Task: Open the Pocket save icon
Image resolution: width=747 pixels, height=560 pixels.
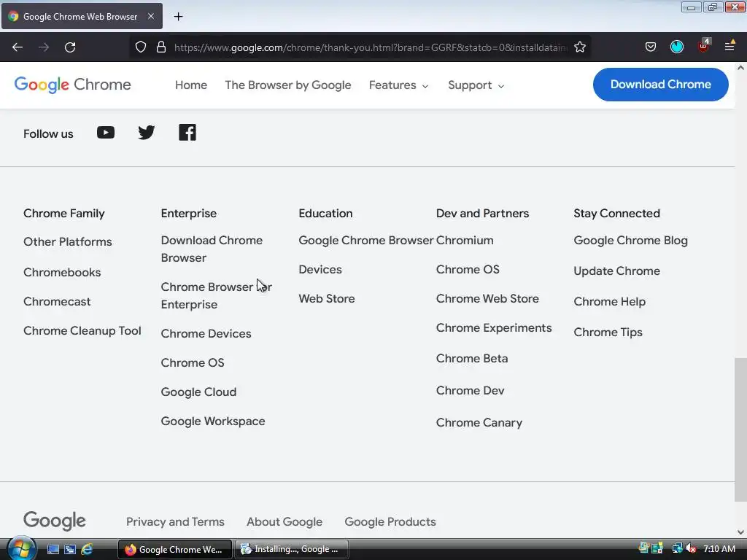Action: coord(650,47)
